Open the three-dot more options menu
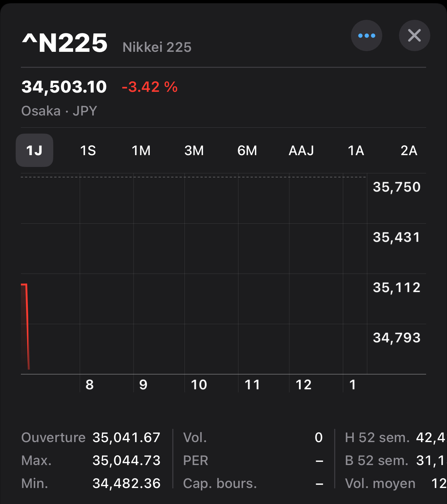 (366, 35)
